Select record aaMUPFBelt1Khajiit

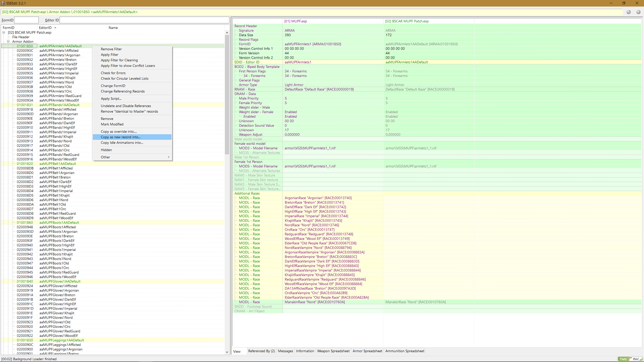[x=54, y=195]
